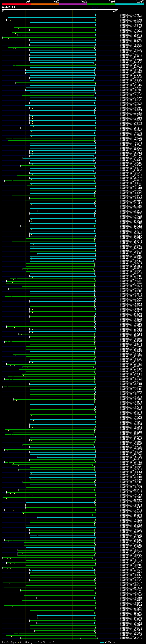Select hit UniRef100_C5YLG4
This screenshot has height=644, width=146.
pos(131,278)
